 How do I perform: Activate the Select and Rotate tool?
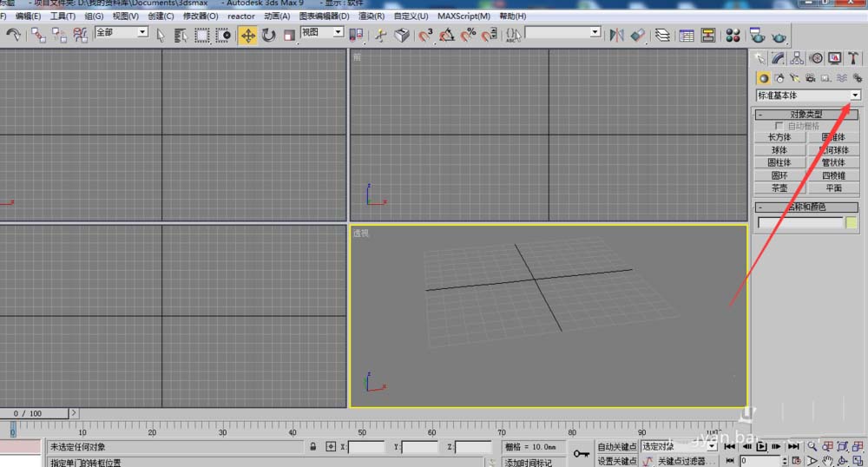click(269, 36)
